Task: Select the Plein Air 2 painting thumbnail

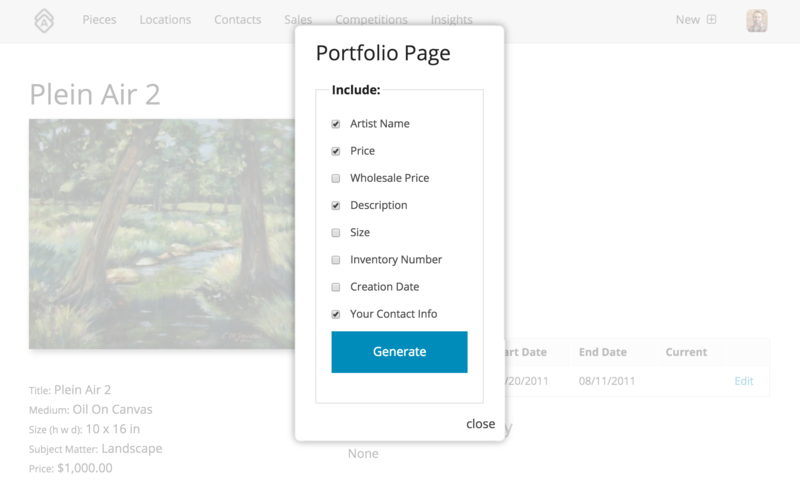Action: pos(162,234)
